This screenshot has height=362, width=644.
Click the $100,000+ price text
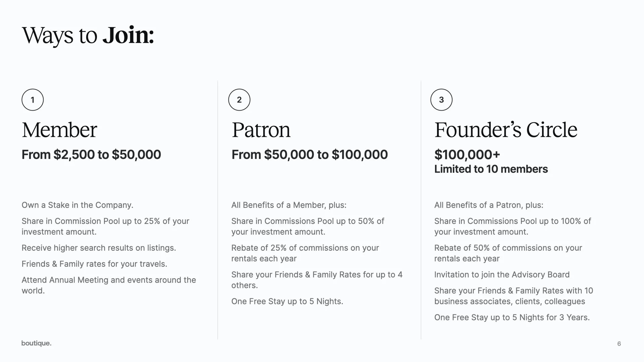pos(467,155)
